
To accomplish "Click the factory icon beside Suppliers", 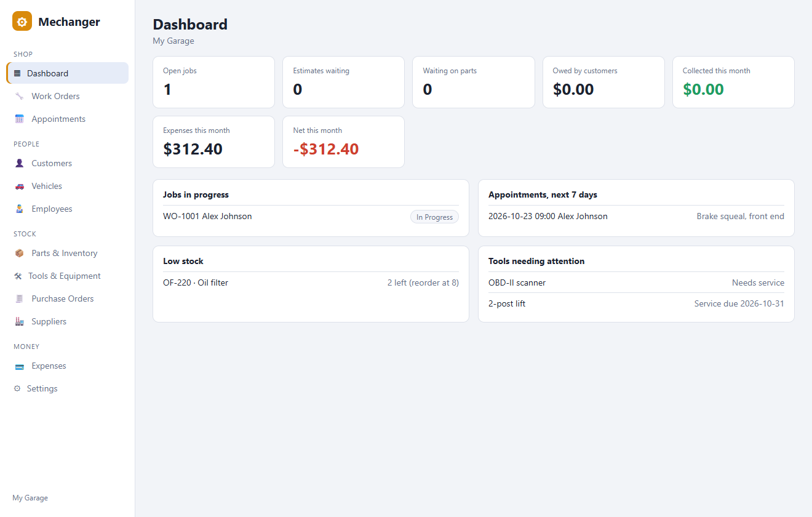I will click(19, 321).
